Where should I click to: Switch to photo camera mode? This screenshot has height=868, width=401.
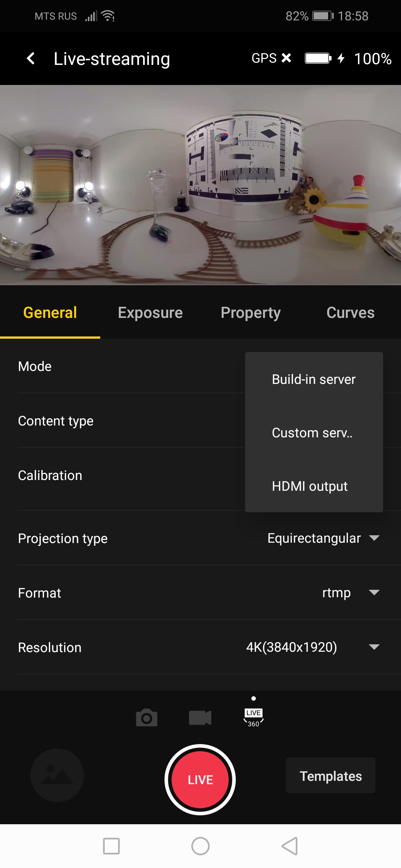coord(147,718)
